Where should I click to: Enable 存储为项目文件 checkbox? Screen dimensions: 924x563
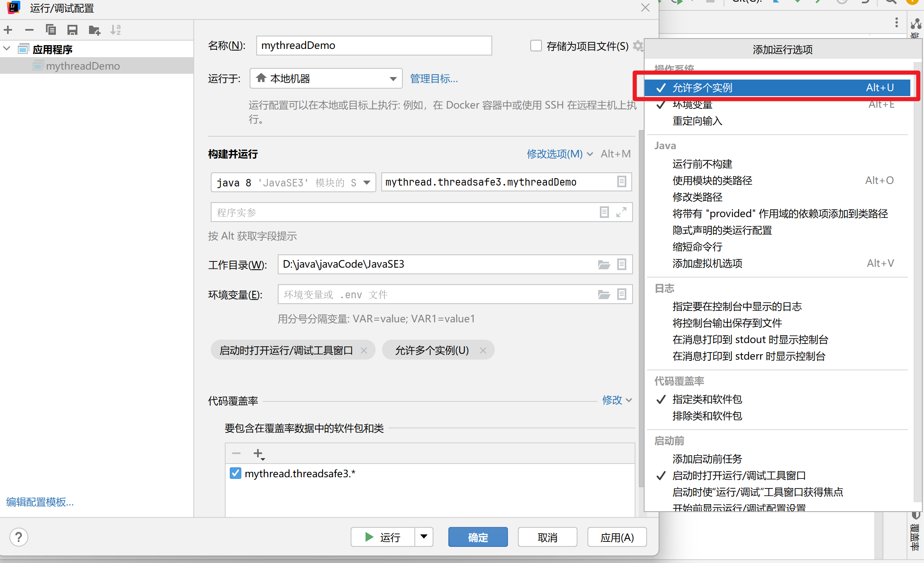[x=536, y=46]
